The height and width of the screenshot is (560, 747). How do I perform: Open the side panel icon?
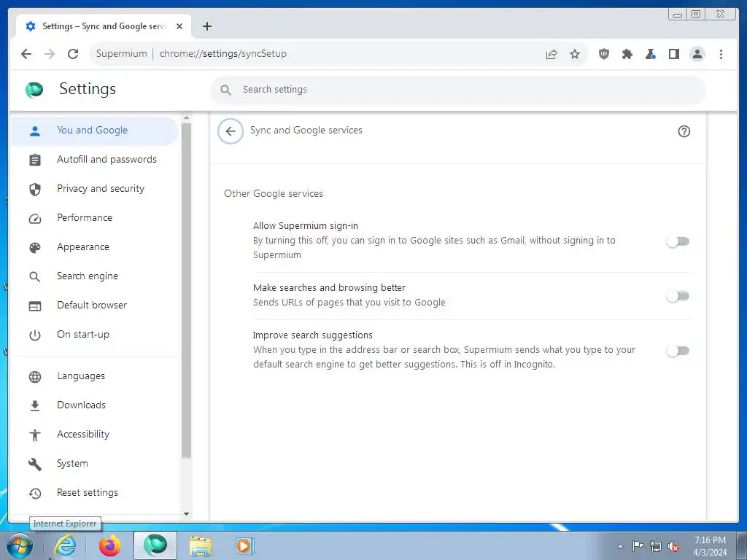(673, 54)
